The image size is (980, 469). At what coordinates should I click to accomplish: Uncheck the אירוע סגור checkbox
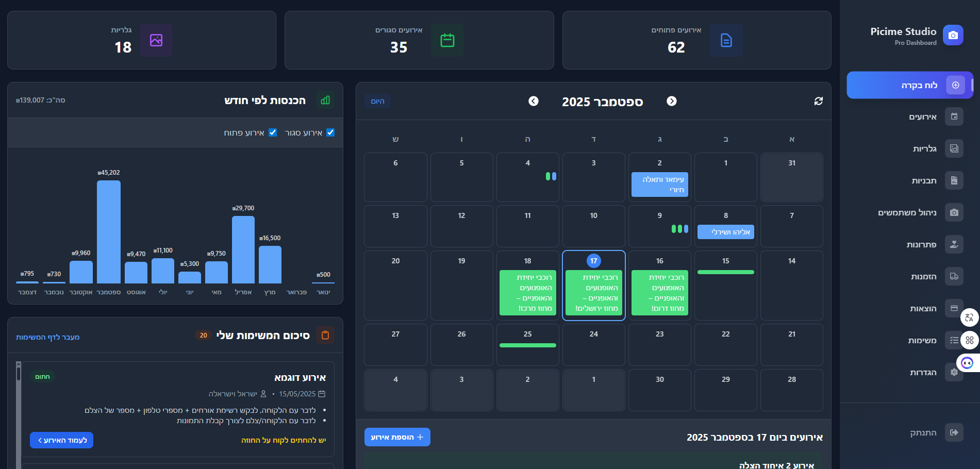(x=330, y=132)
